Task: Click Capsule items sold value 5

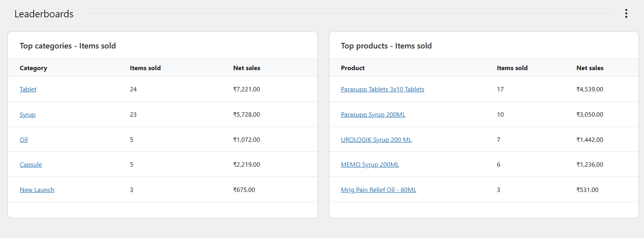Action: click(132, 165)
